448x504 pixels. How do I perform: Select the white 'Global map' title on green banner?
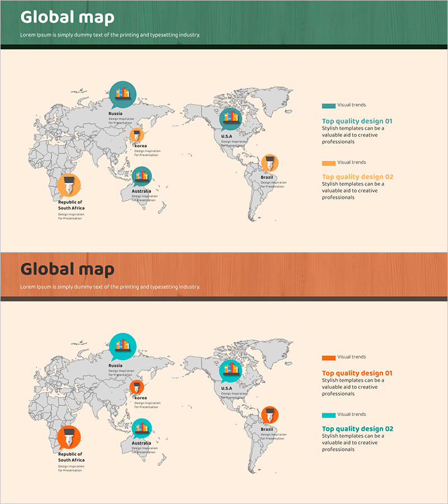pos(67,17)
